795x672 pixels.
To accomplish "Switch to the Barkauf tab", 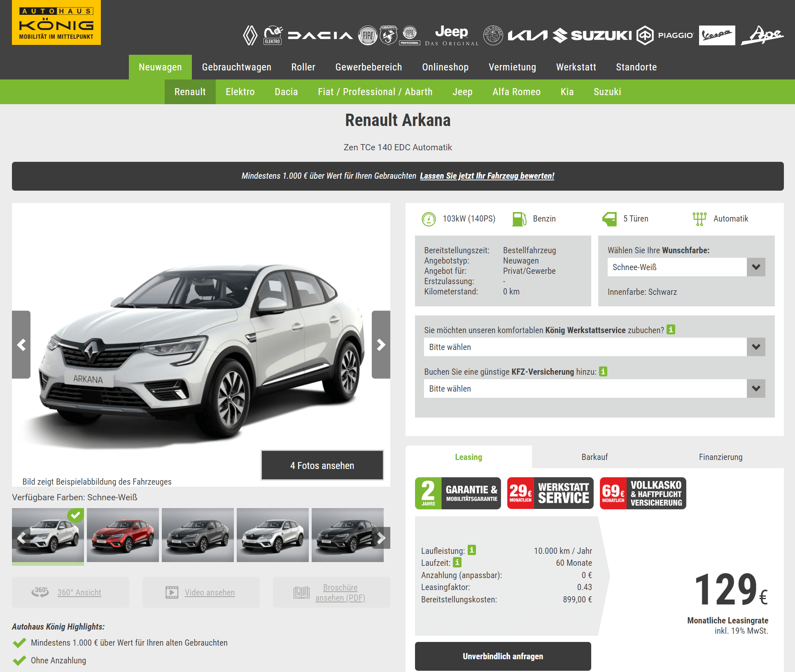I will (595, 457).
